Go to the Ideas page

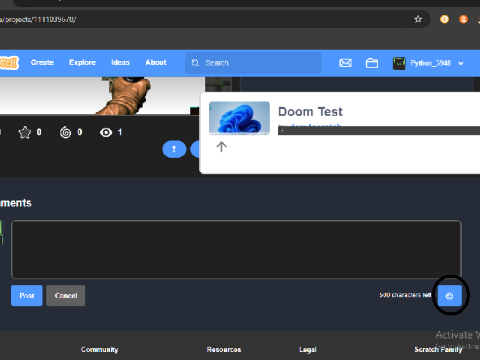(x=120, y=62)
